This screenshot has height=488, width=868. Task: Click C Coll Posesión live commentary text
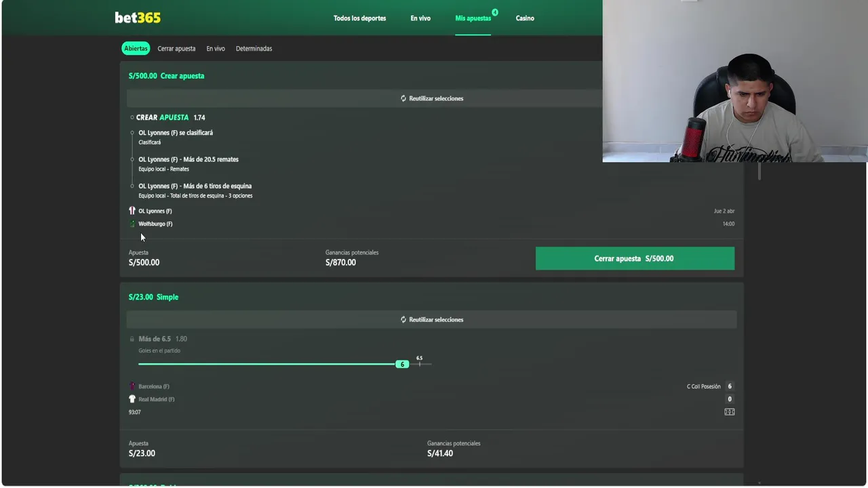[704, 386]
